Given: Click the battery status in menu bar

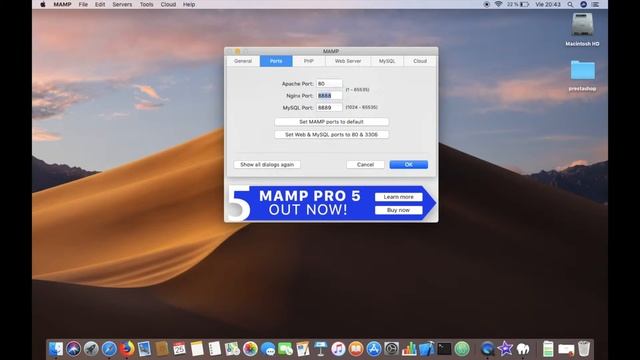Looking at the screenshot, I should [518, 4].
